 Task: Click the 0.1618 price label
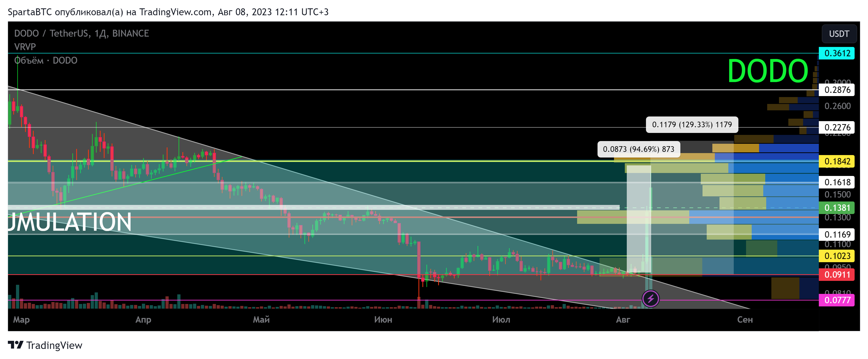tap(837, 182)
